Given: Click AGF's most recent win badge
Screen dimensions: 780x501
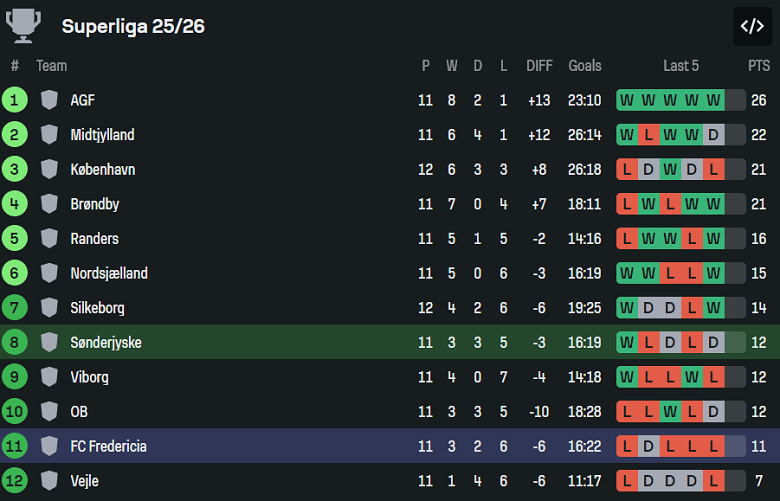Looking at the screenshot, I should 714,100.
